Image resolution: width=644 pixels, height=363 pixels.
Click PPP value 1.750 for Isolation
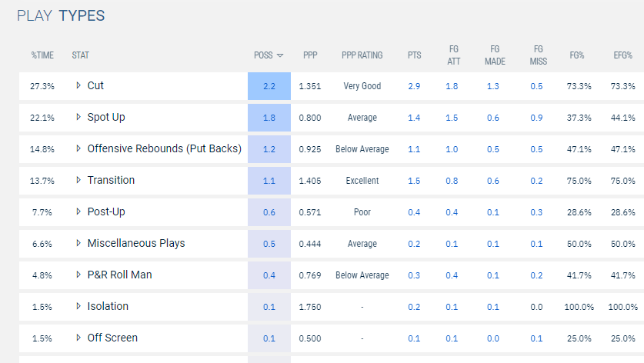[310, 307]
